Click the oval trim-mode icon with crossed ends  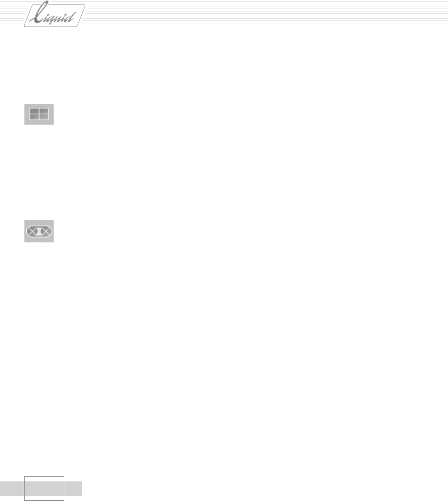(39, 231)
